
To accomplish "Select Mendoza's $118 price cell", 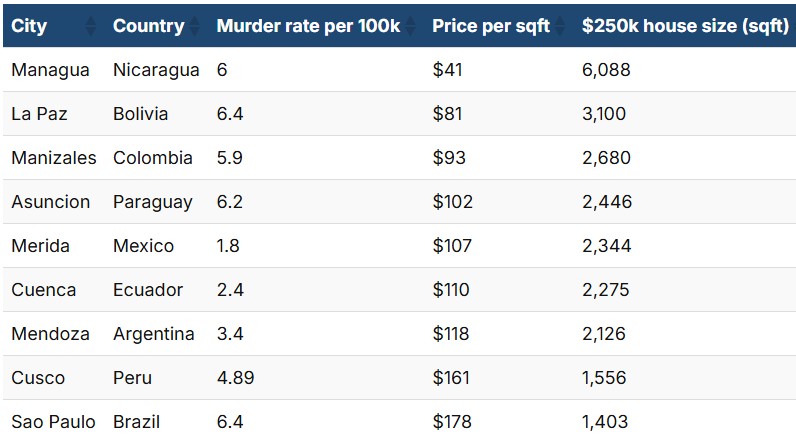I will [x=450, y=334].
